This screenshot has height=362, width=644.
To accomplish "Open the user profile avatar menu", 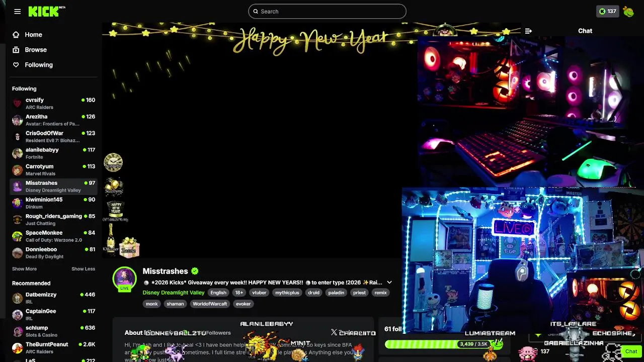I will tap(628, 11).
